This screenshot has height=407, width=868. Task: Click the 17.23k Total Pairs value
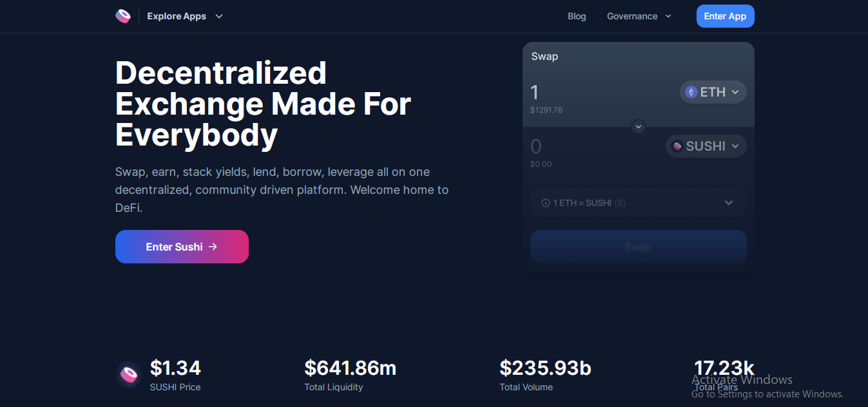pos(724,368)
